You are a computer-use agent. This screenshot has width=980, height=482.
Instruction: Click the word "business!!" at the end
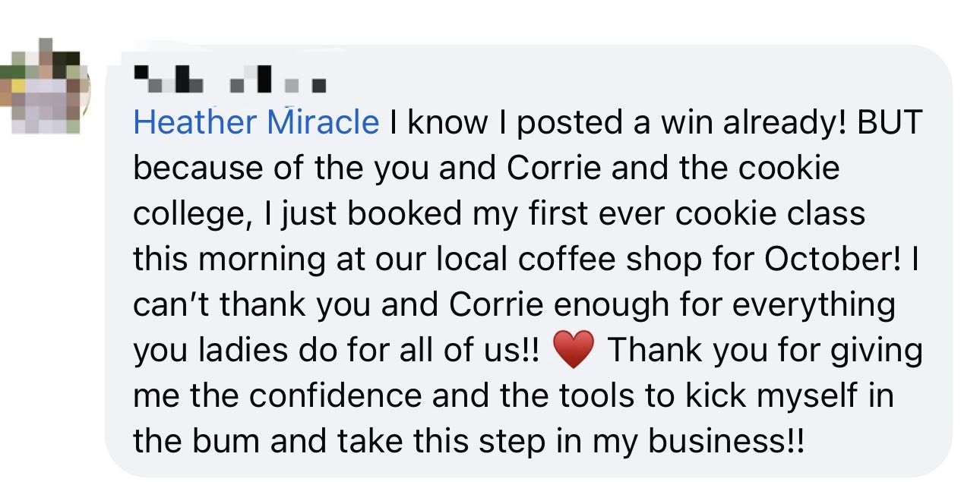pyautogui.click(x=725, y=442)
